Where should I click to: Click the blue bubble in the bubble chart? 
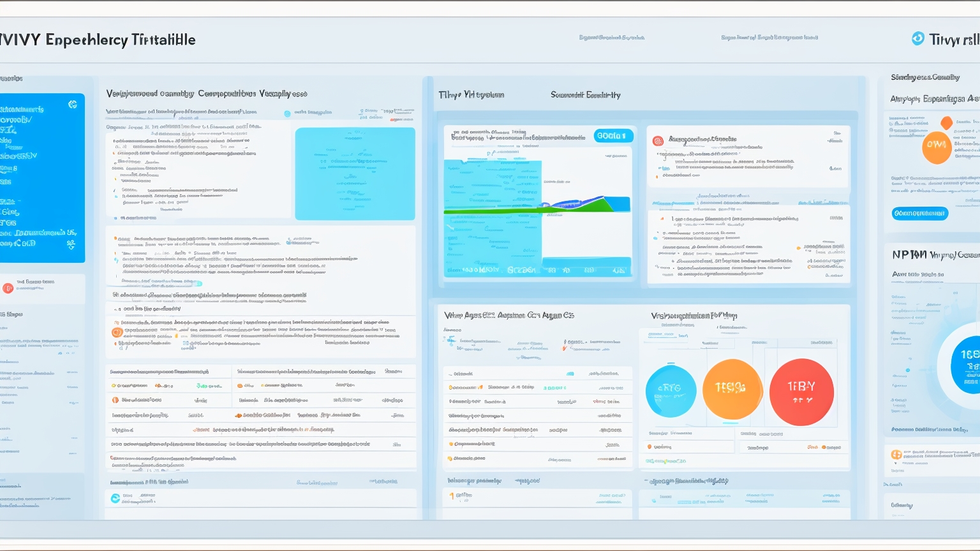[671, 391]
